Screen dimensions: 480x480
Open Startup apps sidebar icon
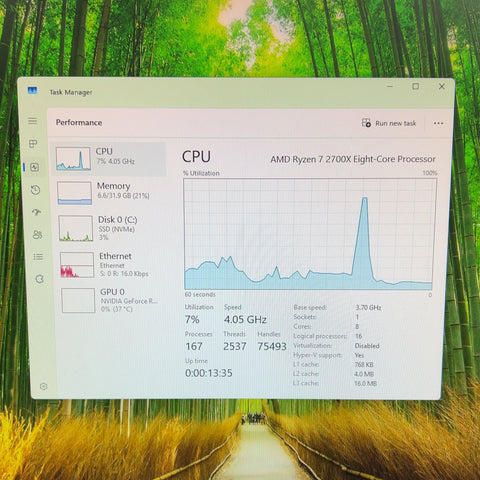point(36,212)
